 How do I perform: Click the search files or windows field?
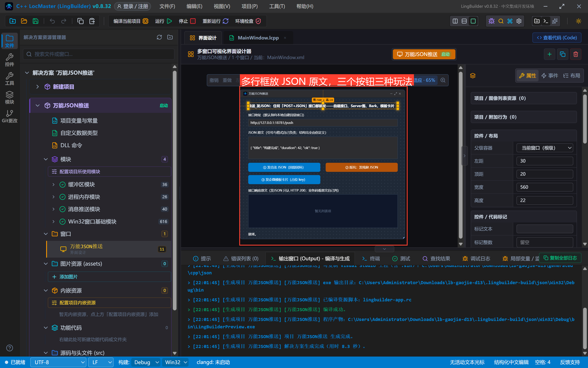(99, 54)
